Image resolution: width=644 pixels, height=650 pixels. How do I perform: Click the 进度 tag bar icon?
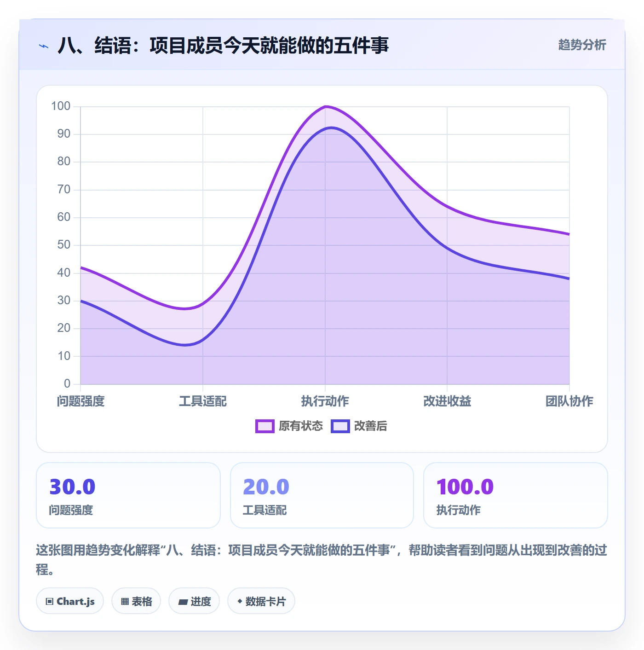coord(183,602)
